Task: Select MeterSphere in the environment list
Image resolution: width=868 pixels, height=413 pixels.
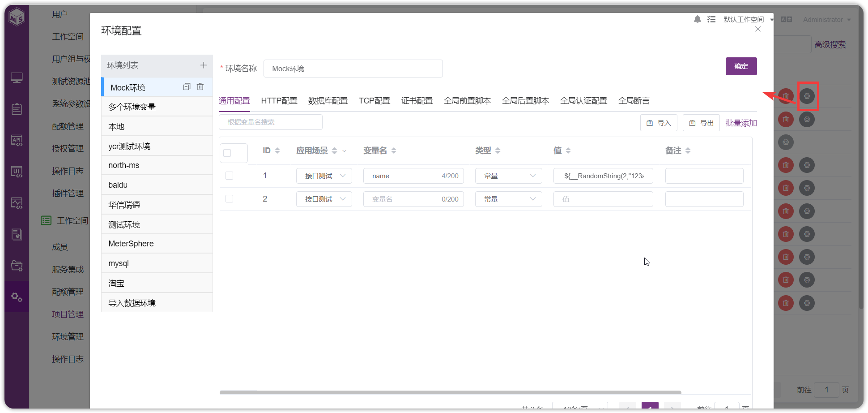Action: tap(157, 244)
